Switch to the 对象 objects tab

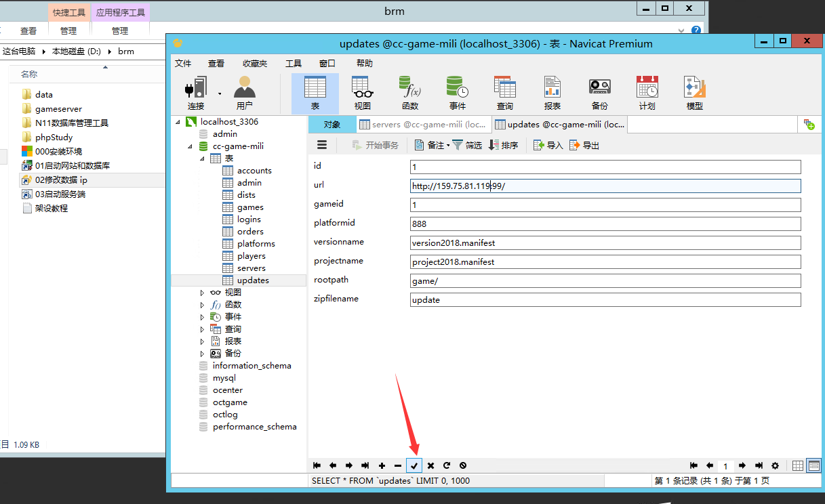tap(332, 125)
